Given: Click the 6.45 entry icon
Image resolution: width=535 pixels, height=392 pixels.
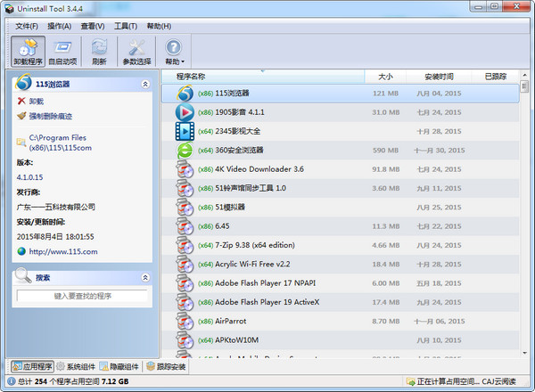Looking at the screenshot, I should click(185, 226).
